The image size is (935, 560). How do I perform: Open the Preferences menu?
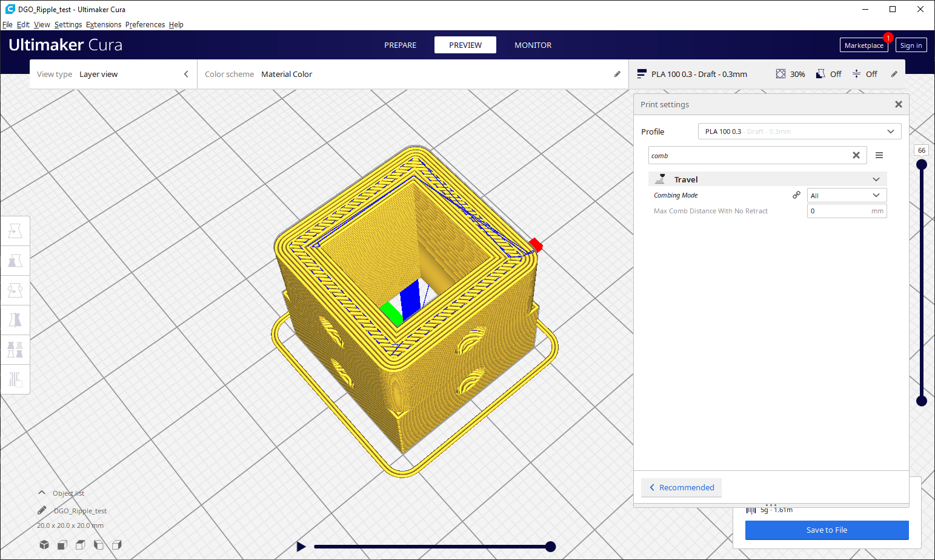145,24
